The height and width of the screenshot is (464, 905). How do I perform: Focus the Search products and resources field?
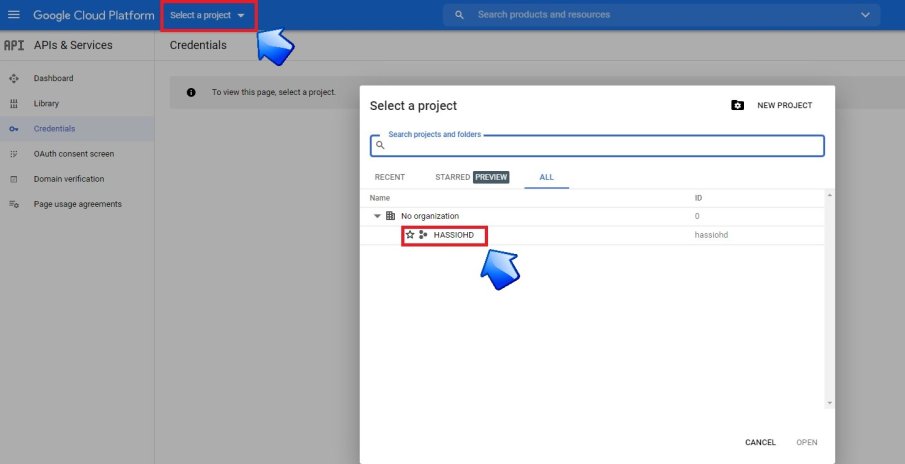click(661, 15)
